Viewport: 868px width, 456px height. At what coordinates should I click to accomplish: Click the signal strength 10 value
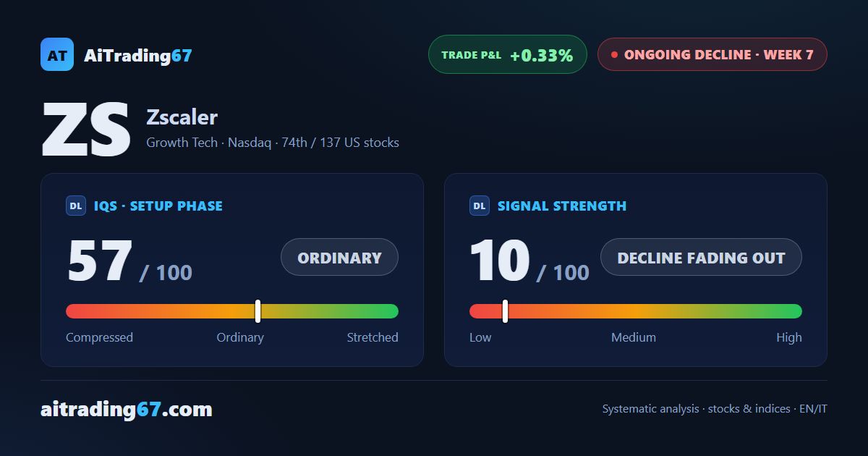pyautogui.click(x=500, y=261)
